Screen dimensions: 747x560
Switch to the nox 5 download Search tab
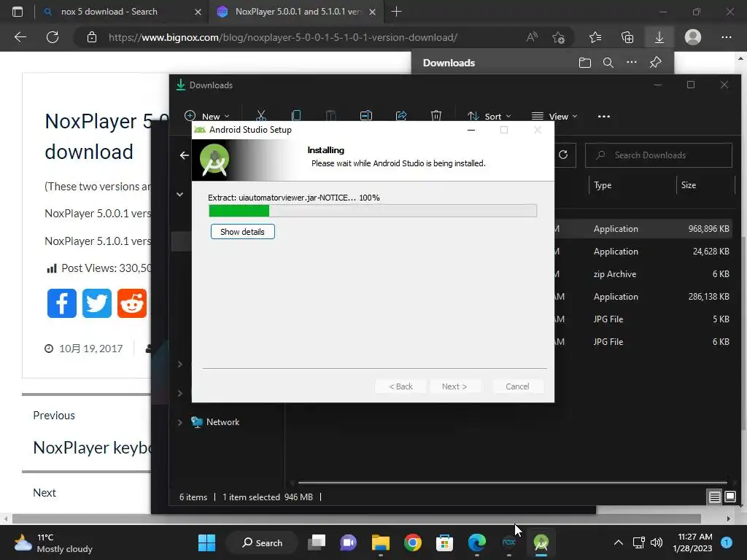pos(109,12)
